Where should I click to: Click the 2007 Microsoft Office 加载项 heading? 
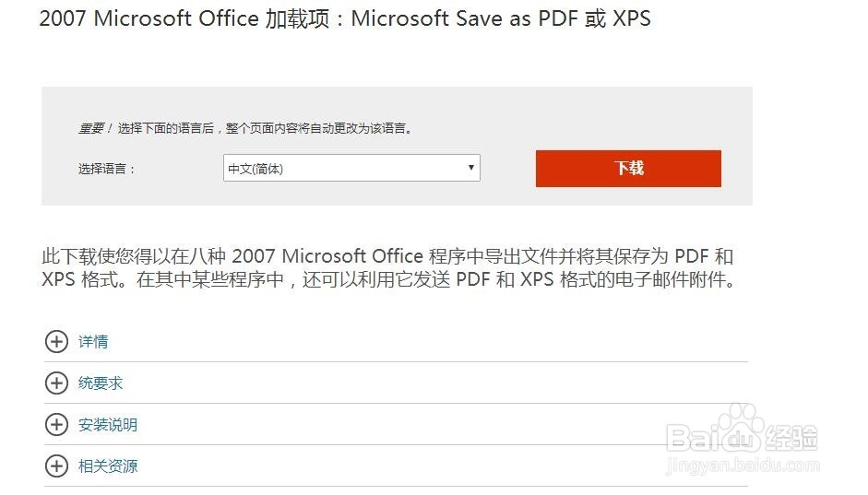(184, 18)
